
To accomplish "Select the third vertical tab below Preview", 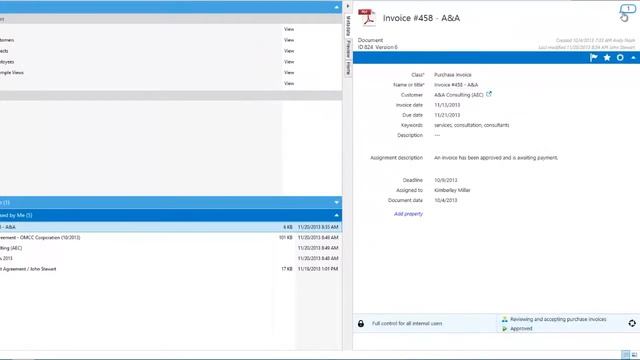I will coord(348,68).
